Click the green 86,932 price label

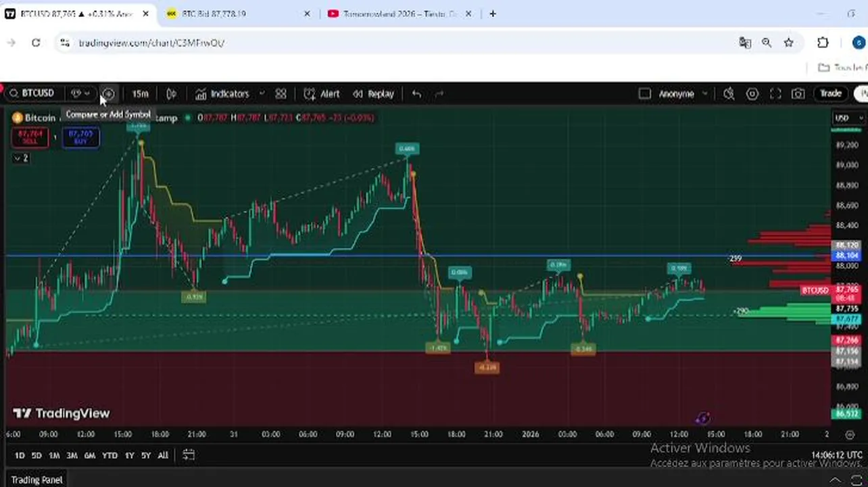[847, 413]
